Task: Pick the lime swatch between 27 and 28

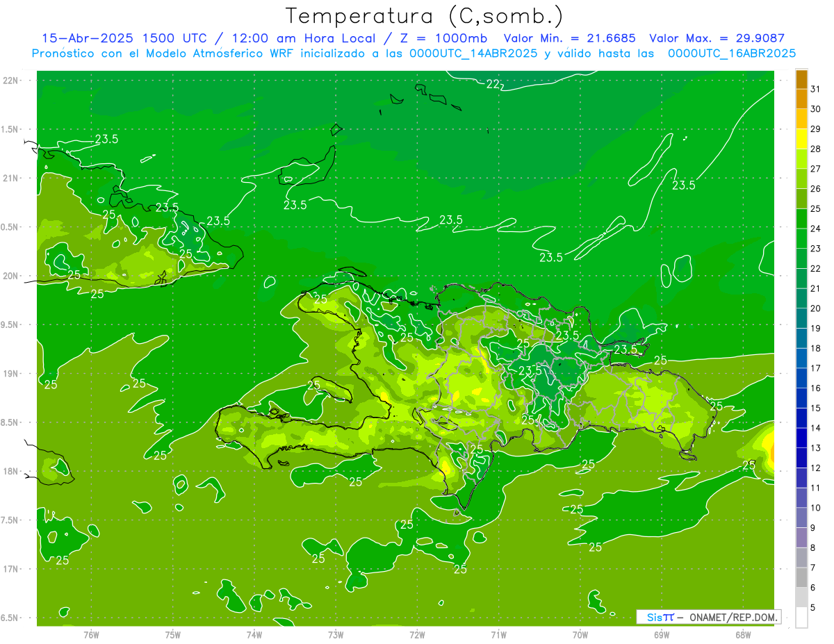Action: coord(801,158)
